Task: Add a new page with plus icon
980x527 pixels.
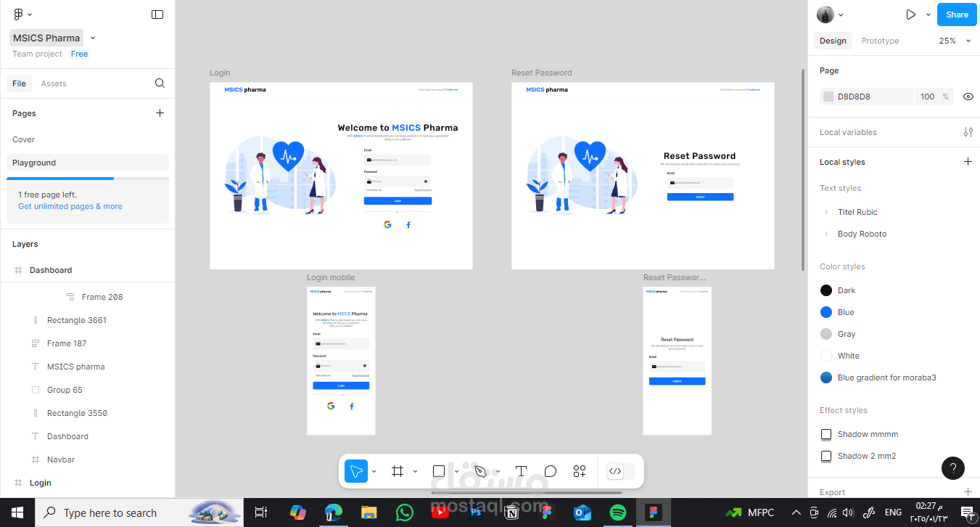Action: tap(160, 113)
